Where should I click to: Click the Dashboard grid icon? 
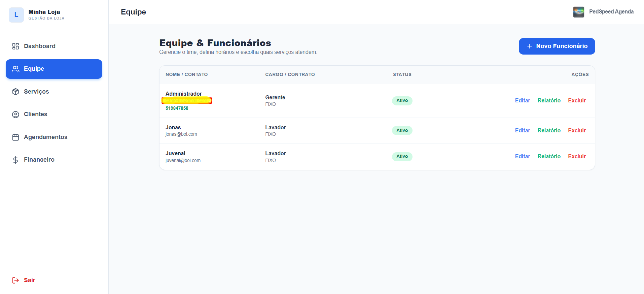point(15,46)
